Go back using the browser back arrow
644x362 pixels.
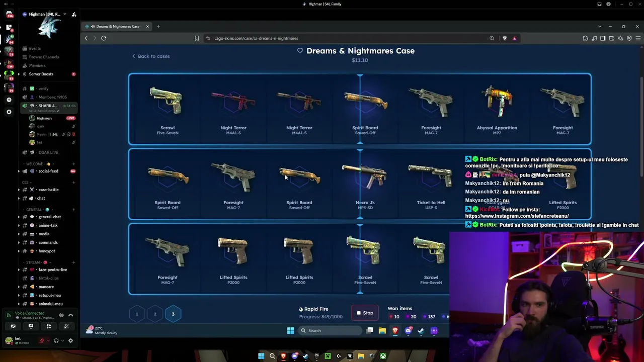tap(86, 38)
